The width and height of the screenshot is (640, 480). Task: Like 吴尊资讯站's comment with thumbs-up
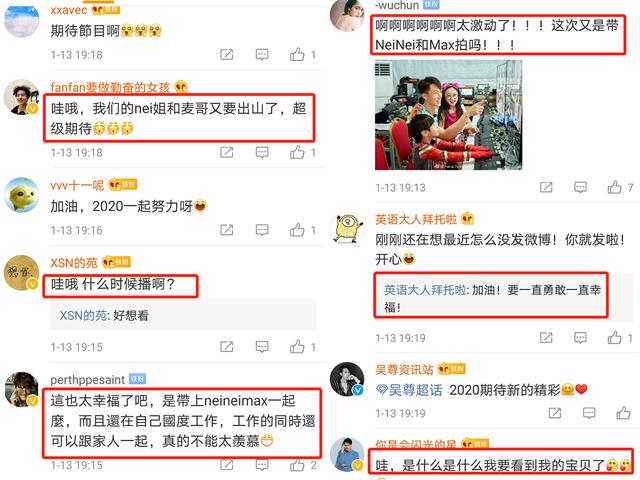tap(623, 413)
